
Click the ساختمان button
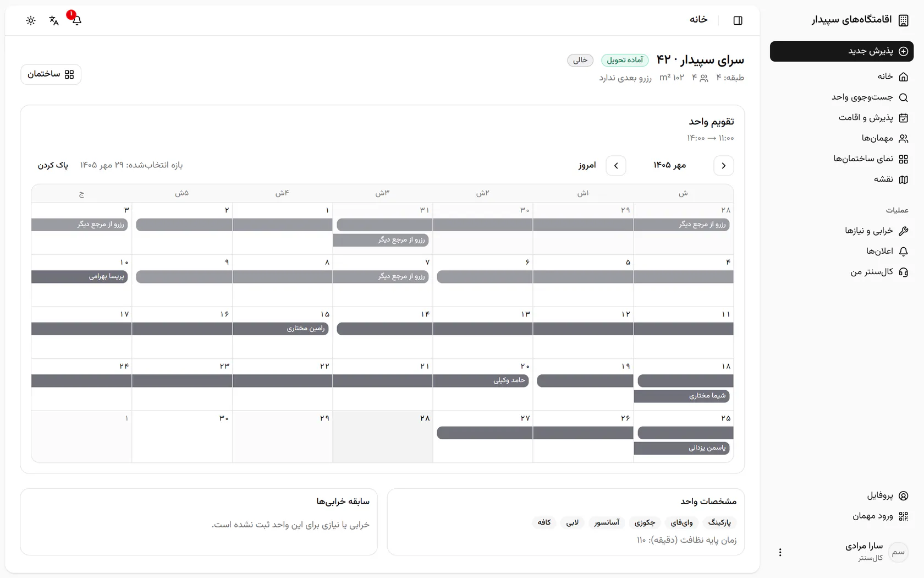pyautogui.click(x=51, y=74)
